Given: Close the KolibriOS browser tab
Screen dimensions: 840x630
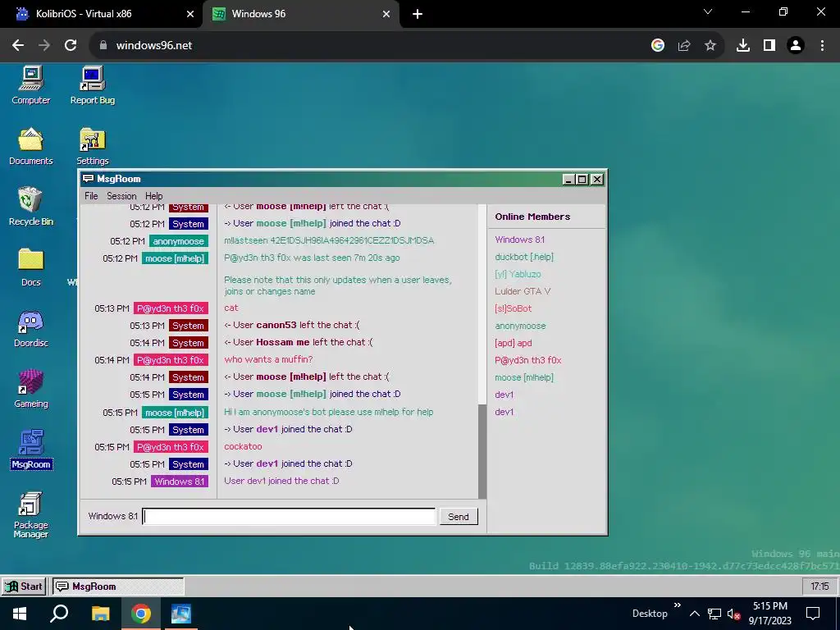Looking at the screenshot, I should 190,14.
